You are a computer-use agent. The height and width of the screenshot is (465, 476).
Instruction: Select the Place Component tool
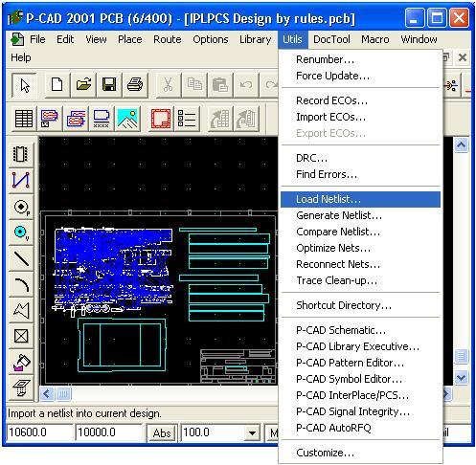[21, 154]
